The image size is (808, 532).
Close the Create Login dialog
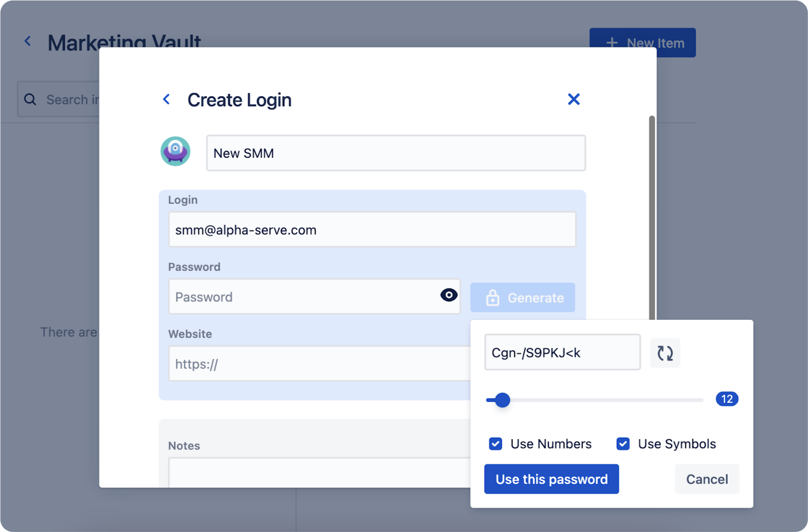click(x=574, y=99)
